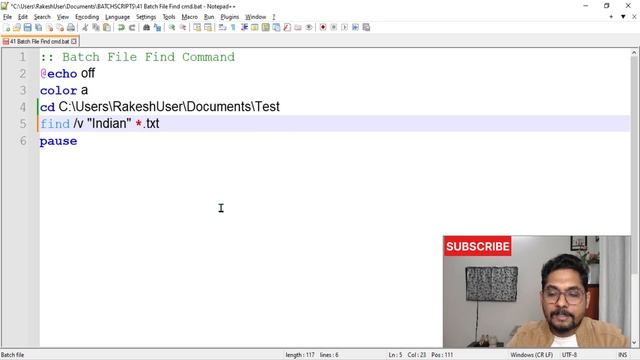Open the Function List panel icon
The image size is (640, 360).
coord(287,27)
